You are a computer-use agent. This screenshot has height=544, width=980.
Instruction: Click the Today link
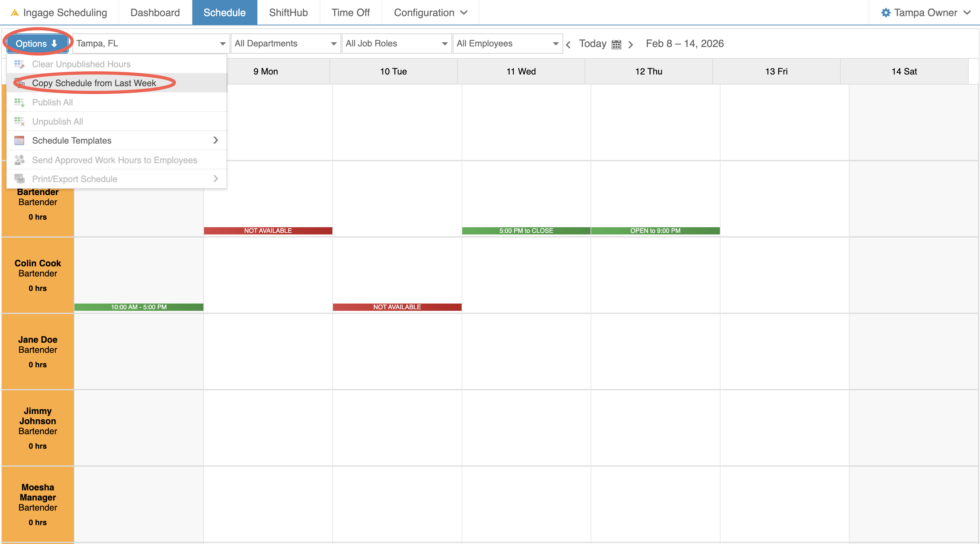(592, 44)
